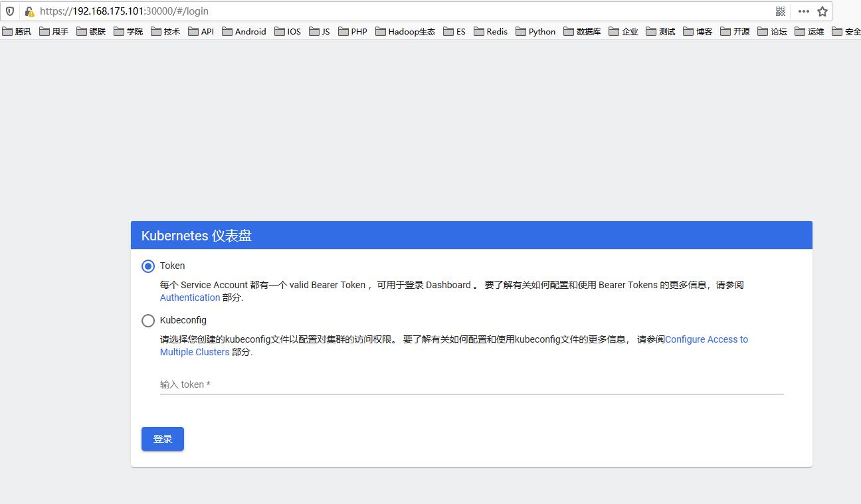Open the Android bookmark folder

(244, 31)
